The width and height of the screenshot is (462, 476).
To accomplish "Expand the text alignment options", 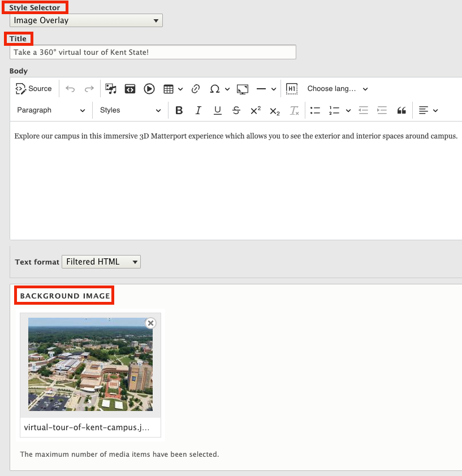I will pyautogui.click(x=428, y=110).
